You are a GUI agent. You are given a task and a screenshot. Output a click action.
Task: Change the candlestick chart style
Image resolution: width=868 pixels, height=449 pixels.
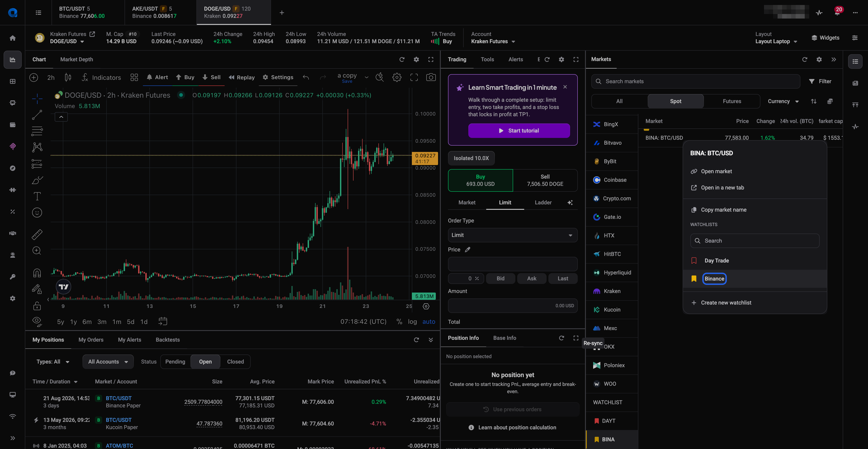(68, 77)
